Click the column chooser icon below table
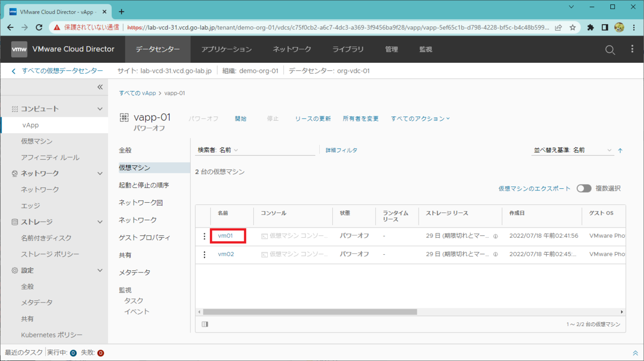This screenshot has width=644, height=361. point(205,324)
